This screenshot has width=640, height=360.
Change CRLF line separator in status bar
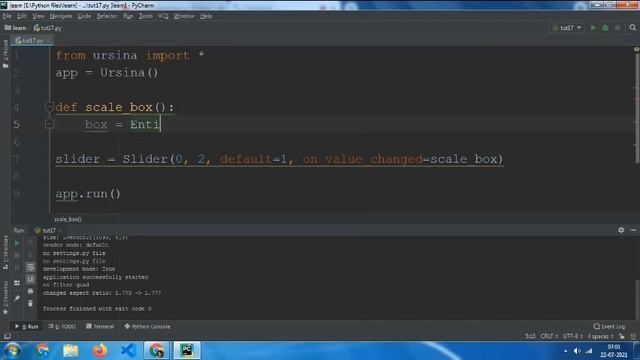click(549, 336)
